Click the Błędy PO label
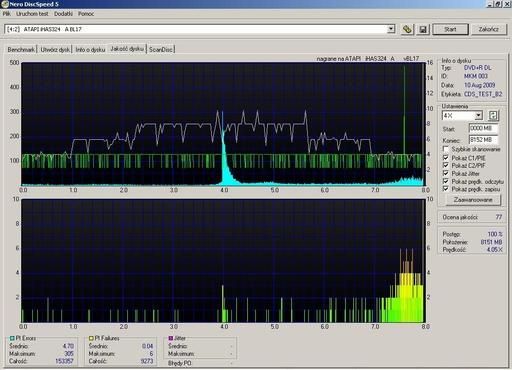This screenshot has width=512, height=370. (179, 363)
